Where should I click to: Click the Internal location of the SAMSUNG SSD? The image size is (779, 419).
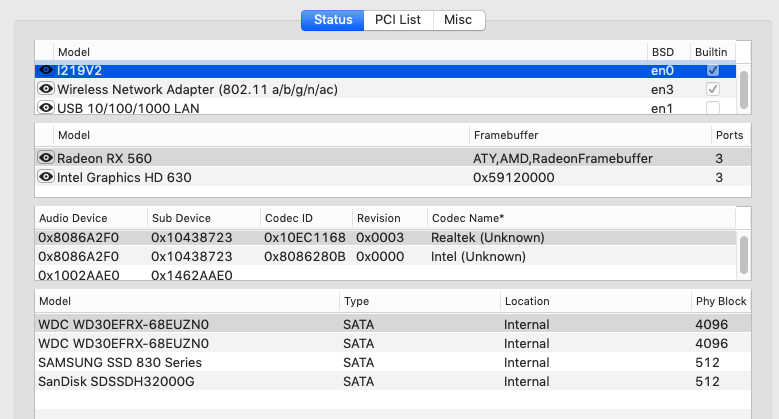(527, 362)
